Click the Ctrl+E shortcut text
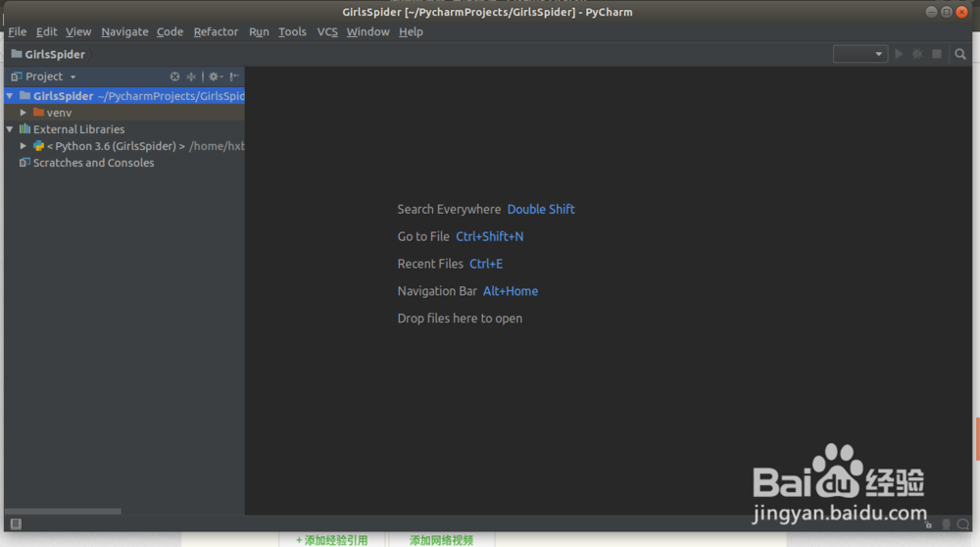Screen dimensions: 980x547 (x=486, y=264)
